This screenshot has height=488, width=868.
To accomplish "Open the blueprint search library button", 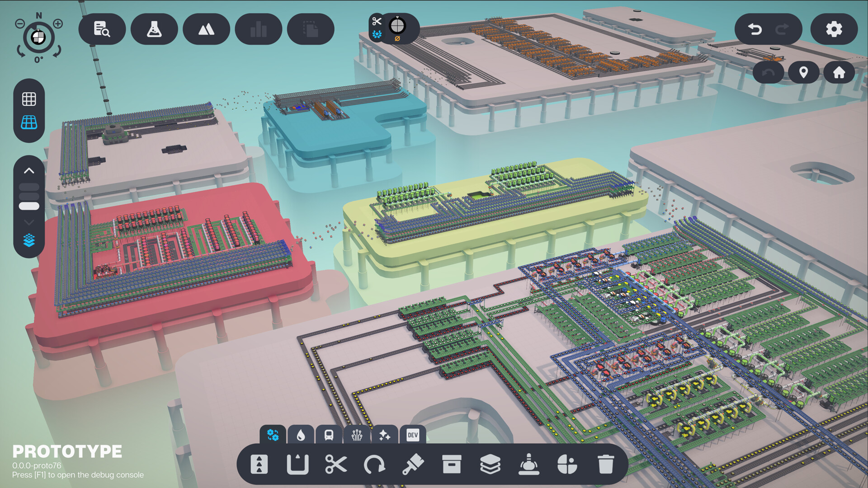I will (x=102, y=29).
